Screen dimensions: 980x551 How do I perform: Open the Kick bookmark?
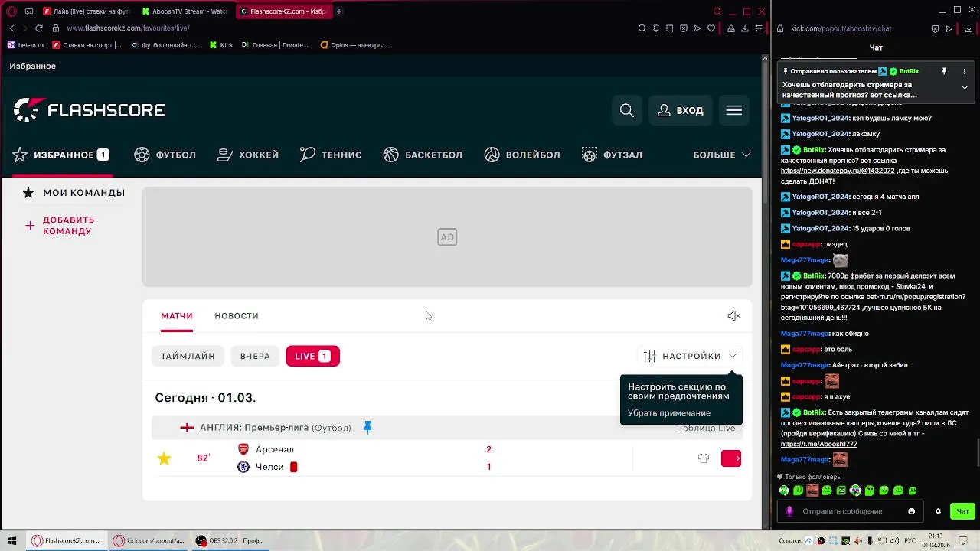tap(221, 45)
